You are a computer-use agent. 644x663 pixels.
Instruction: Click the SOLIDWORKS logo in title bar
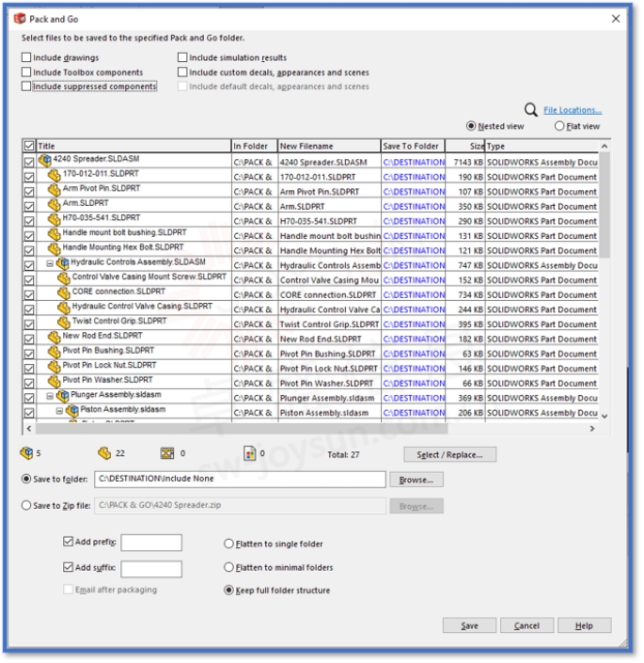(x=20, y=19)
